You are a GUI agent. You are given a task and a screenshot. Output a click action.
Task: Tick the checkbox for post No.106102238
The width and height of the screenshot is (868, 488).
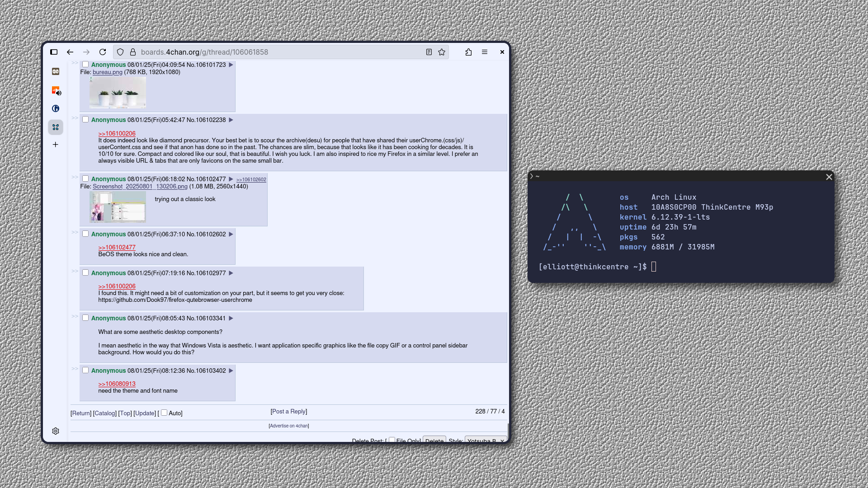coord(85,119)
